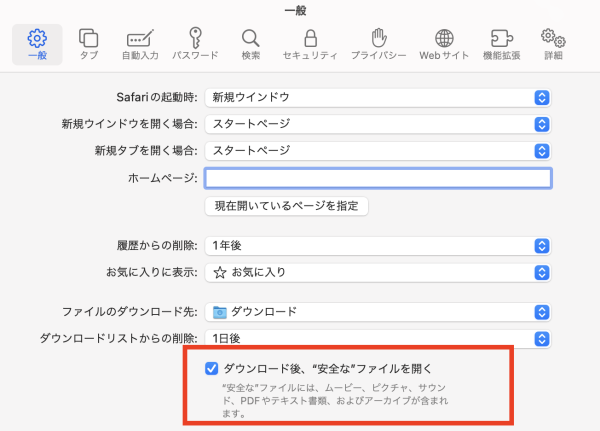
Task: Open the タブ (Tabs) settings icon
Action: click(89, 43)
